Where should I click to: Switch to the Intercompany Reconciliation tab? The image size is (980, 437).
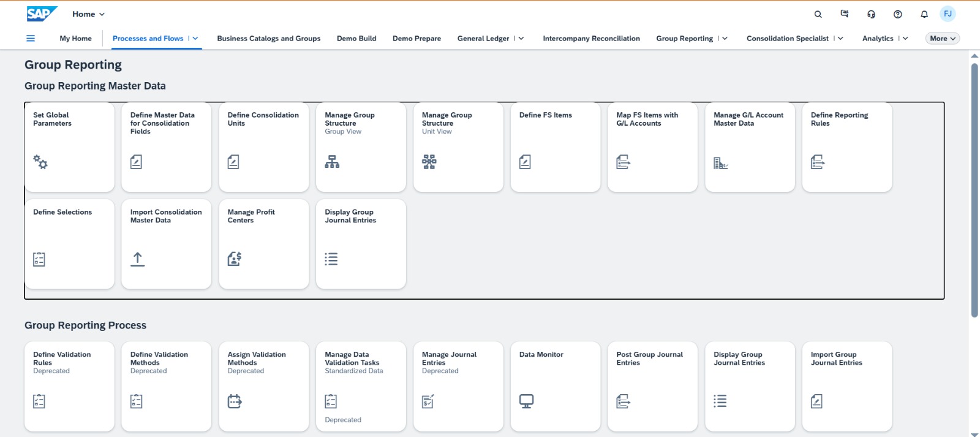coord(591,38)
